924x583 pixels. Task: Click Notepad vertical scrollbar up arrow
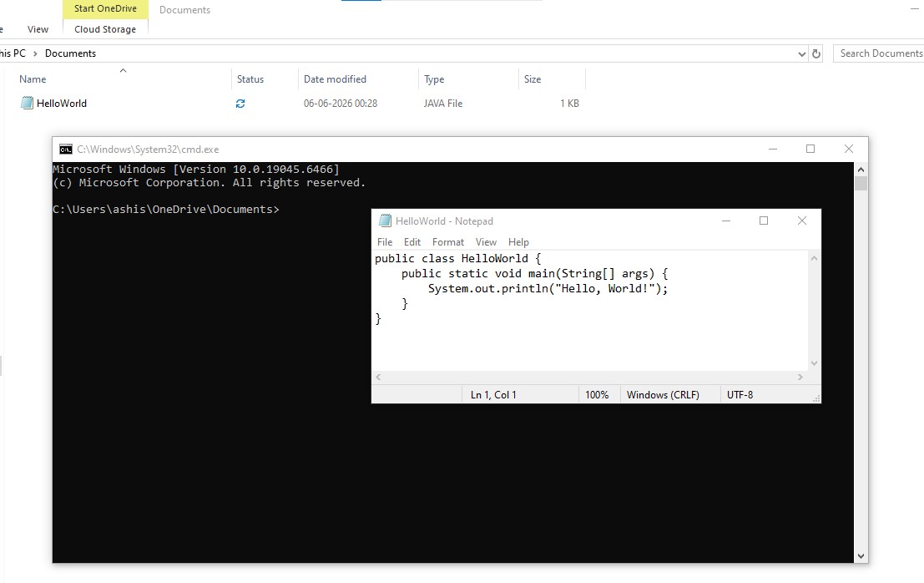pos(815,258)
